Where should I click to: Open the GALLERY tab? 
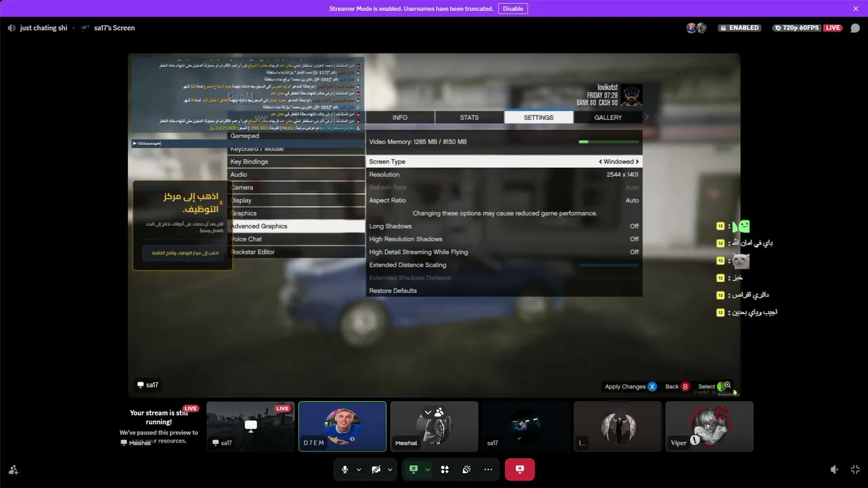608,117
